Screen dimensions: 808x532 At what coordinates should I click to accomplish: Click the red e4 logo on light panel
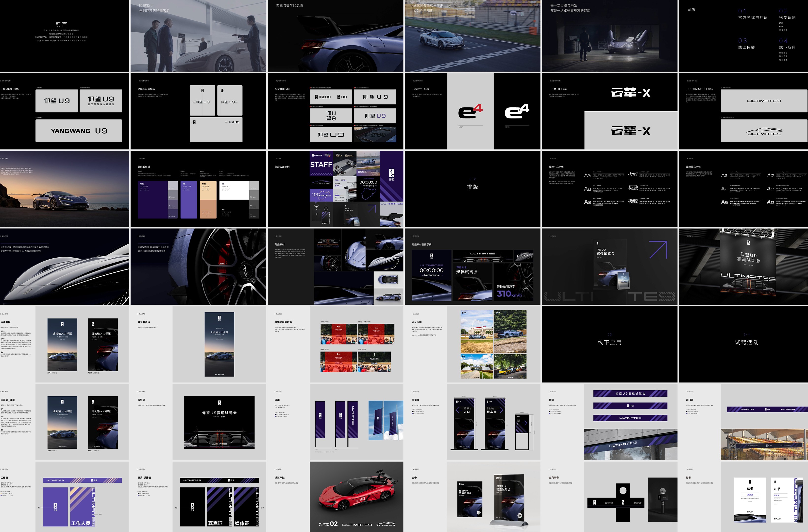coord(470,111)
